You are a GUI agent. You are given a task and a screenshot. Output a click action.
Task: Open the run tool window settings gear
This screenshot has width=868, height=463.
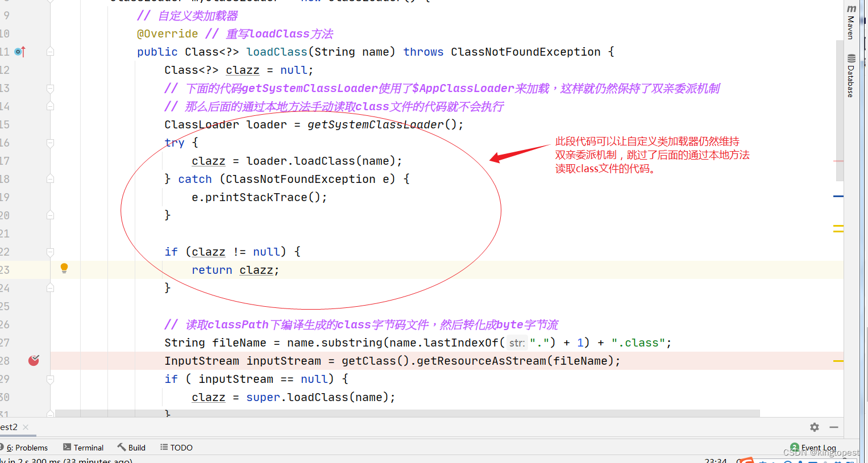(814, 427)
